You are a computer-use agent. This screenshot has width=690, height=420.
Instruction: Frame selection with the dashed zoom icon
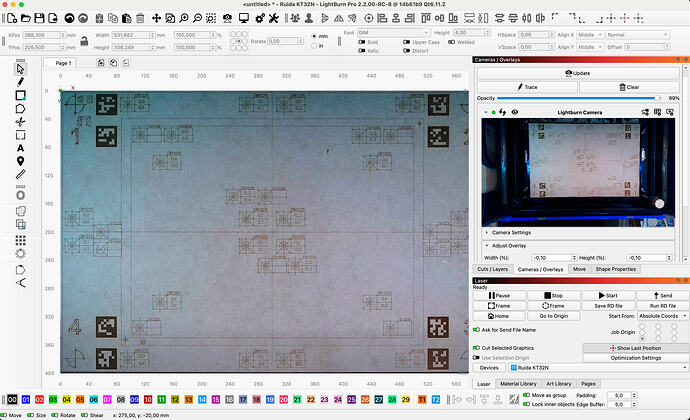point(211,18)
